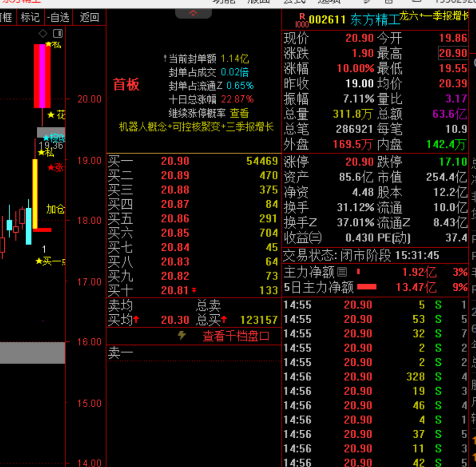476x467 pixels.
Task: Select the cyan candlestick in chart
Action: pyautogui.click(x=29, y=226)
